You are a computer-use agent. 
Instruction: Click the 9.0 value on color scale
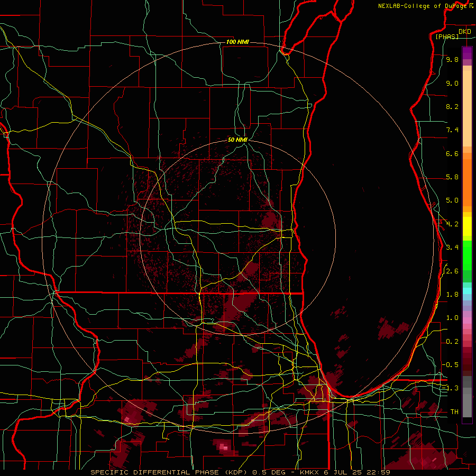click(452, 84)
